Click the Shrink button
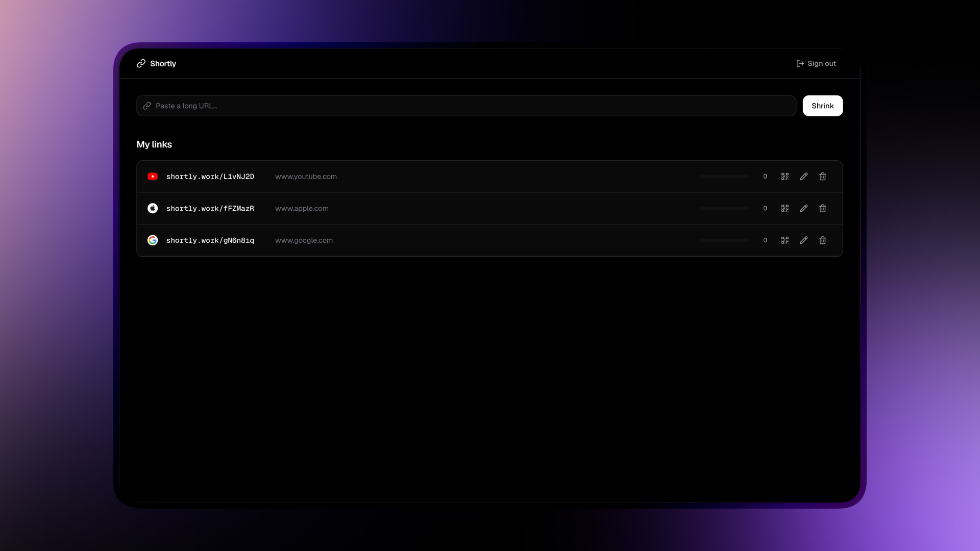Screen dimensions: 980x551 (823, 106)
